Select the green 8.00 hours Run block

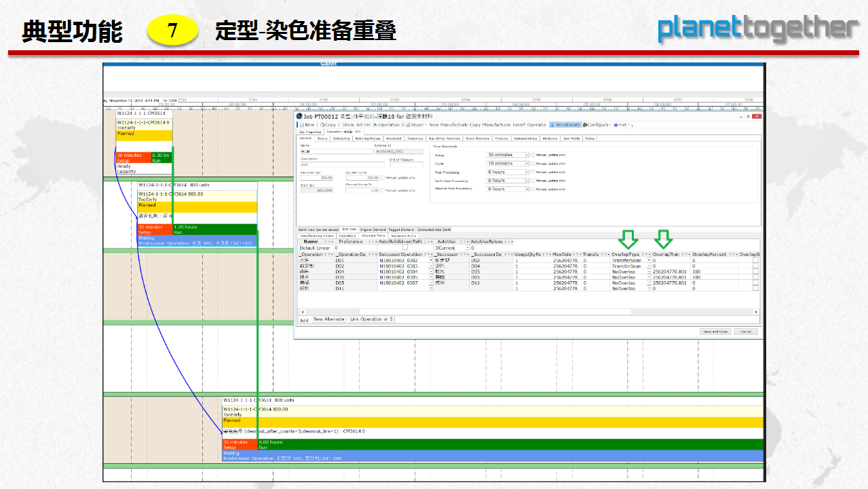510,445
